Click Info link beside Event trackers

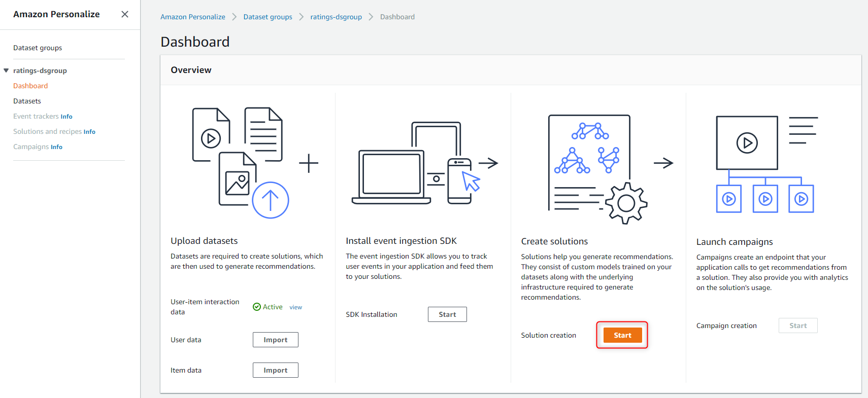pos(66,117)
